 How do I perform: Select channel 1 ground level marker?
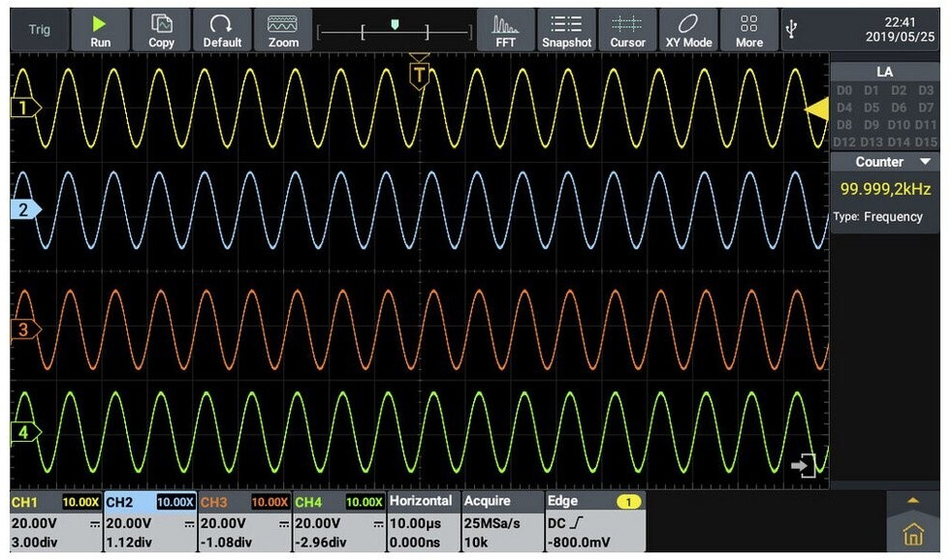click(x=25, y=108)
